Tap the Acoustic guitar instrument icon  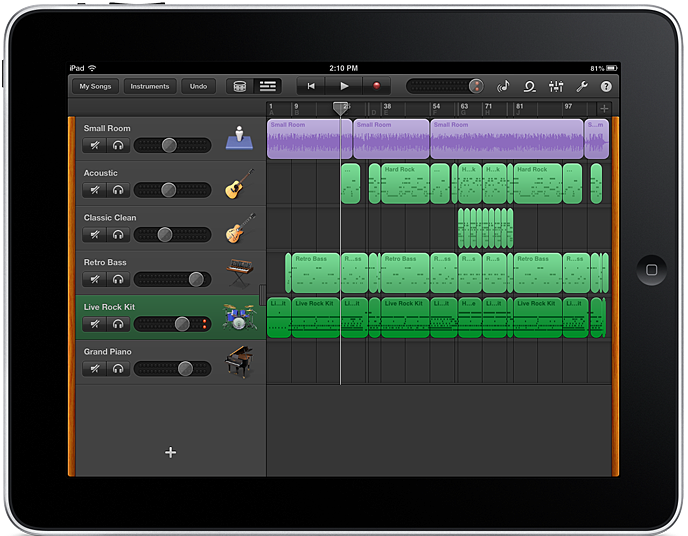239,184
